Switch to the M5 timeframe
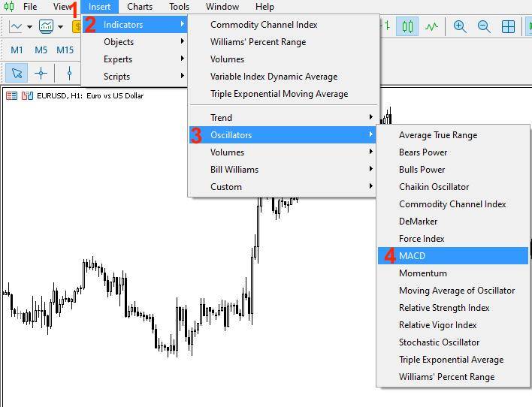532x407 pixels. pyautogui.click(x=41, y=50)
